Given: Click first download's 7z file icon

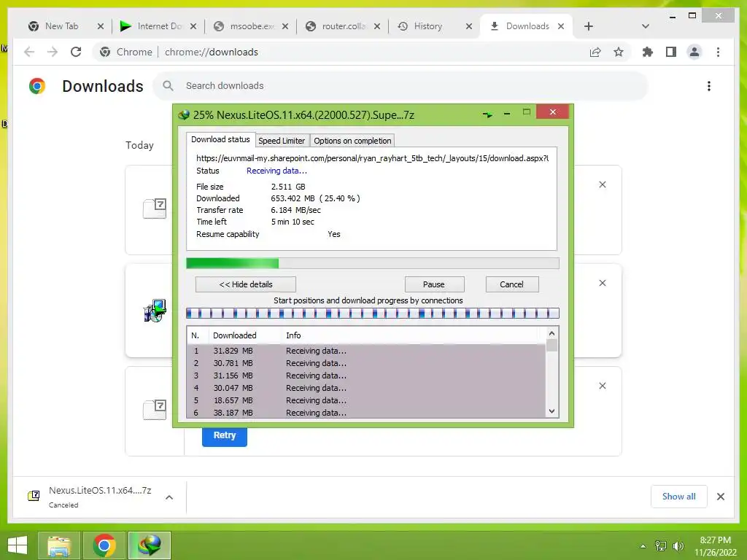Looking at the screenshot, I should (155, 209).
